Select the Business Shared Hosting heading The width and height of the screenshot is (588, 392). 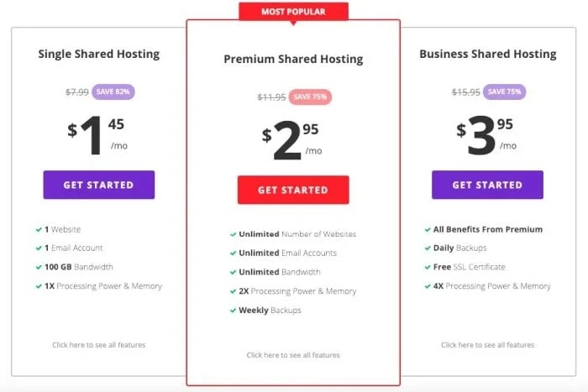487,55
